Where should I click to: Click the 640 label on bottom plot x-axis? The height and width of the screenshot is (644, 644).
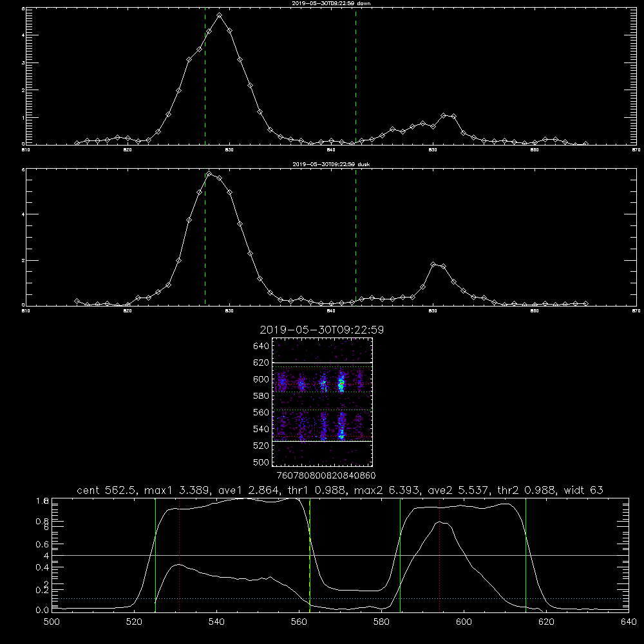click(629, 622)
